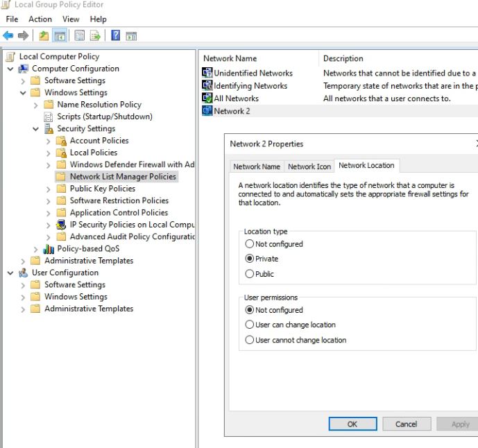Open the View menu
The height and width of the screenshot is (448, 478).
(x=71, y=19)
